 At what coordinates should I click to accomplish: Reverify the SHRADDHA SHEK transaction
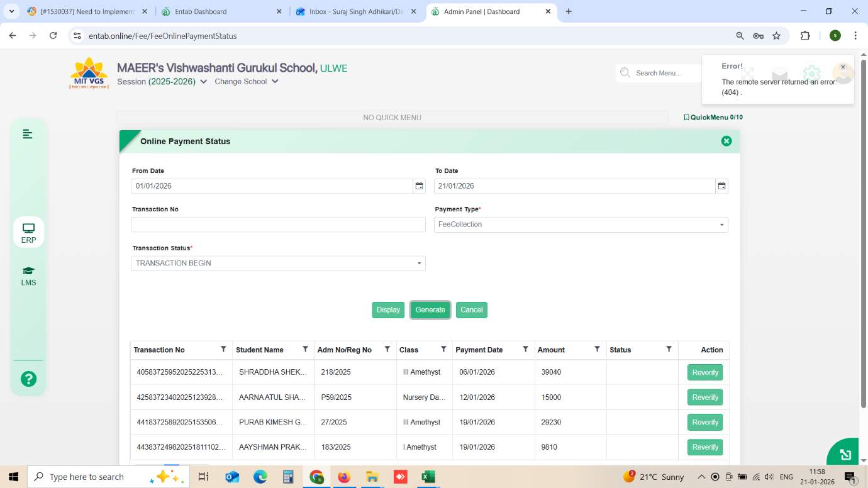point(704,372)
